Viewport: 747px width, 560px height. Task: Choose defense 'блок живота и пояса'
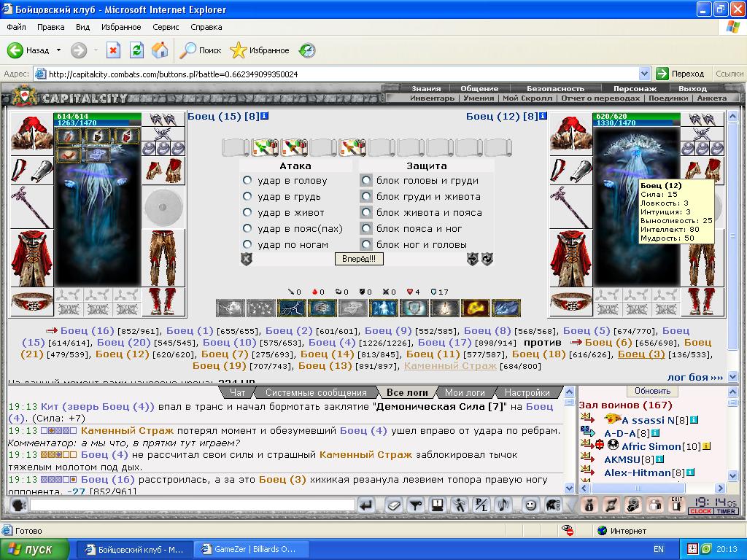click(x=366, y=212)
